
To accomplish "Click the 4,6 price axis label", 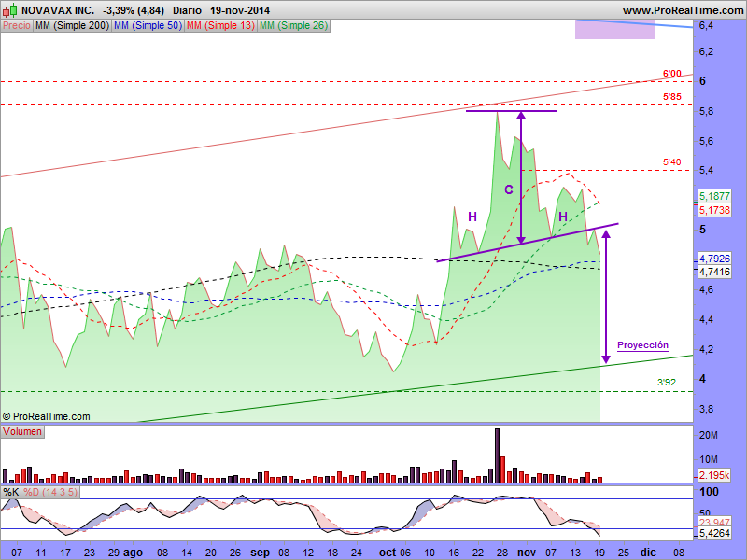I will pos(706,289).
